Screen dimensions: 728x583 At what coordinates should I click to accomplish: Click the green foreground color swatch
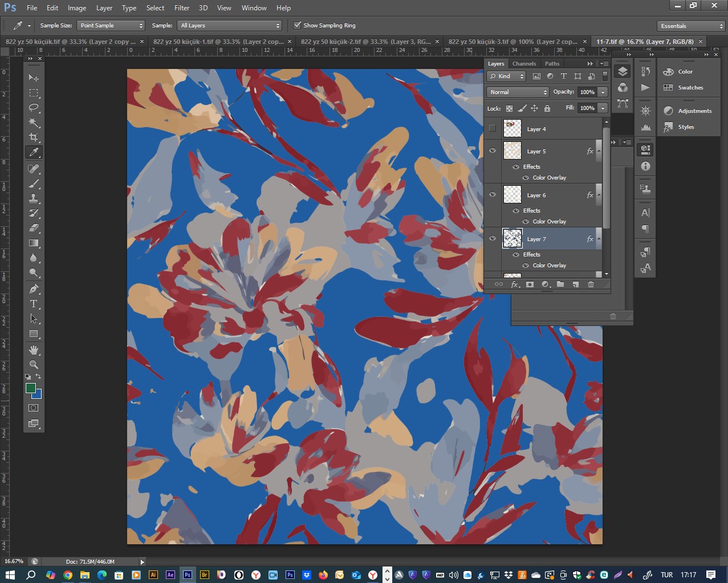[x=30, y=389]
